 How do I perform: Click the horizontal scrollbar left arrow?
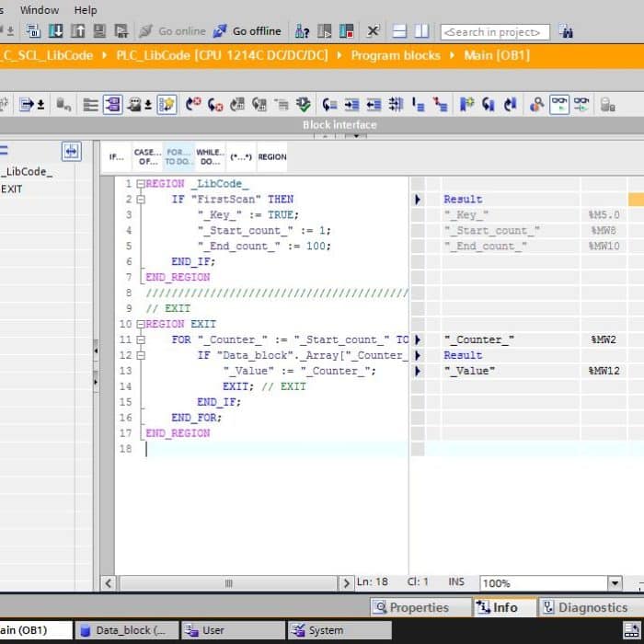tap(109, 583)
